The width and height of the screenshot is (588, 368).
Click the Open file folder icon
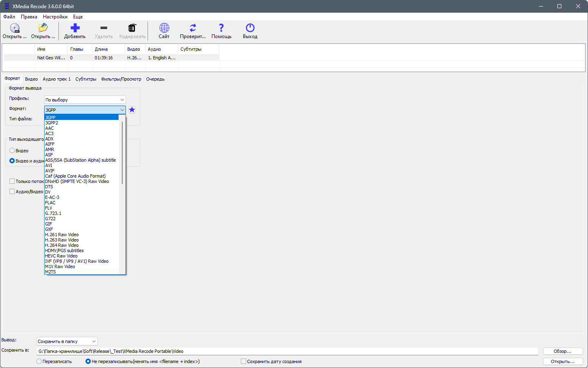point(43,28)
